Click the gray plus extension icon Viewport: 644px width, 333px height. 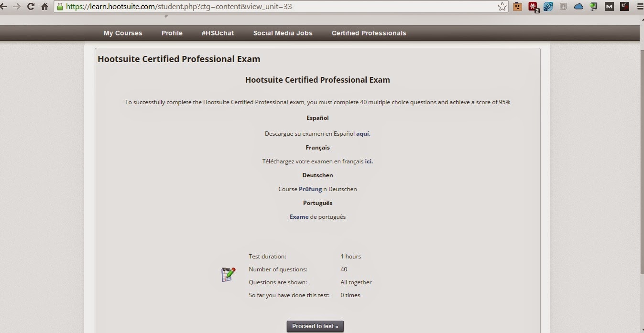[x=564, y=7]
